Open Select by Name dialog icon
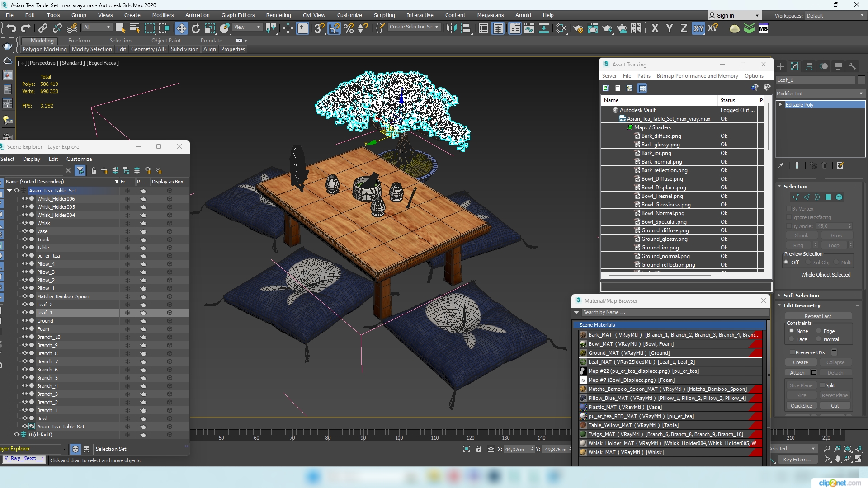 click(x=135, y=28)
